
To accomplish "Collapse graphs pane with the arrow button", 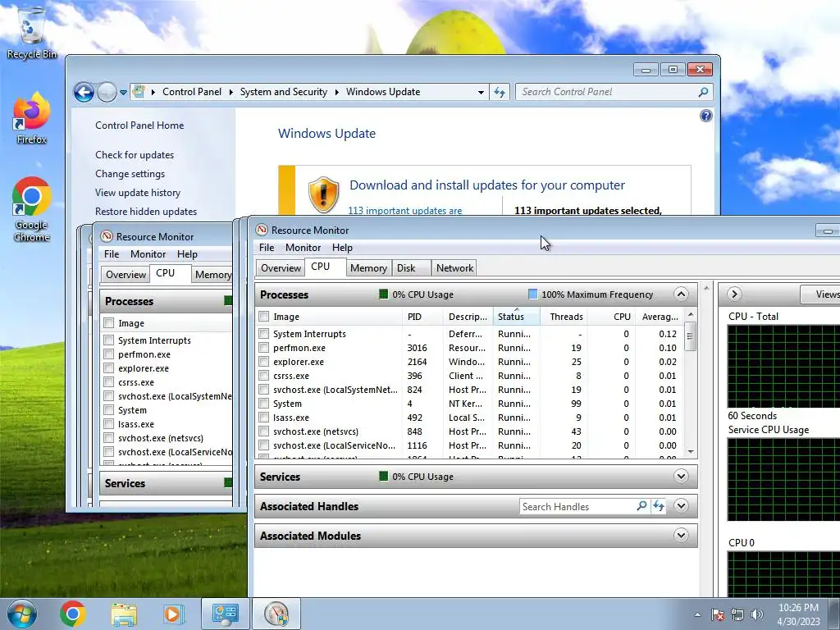I will click(x=734, y=294).
